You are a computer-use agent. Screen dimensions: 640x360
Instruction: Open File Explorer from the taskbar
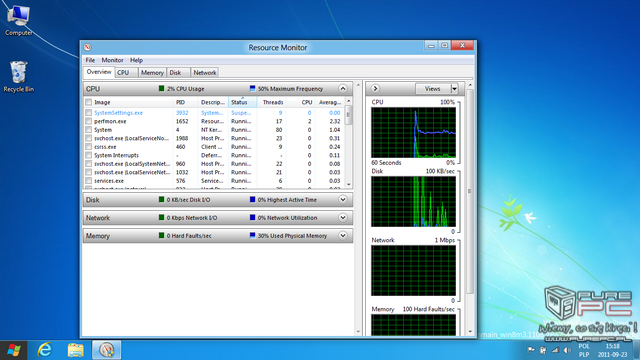[x=76, y=350]
